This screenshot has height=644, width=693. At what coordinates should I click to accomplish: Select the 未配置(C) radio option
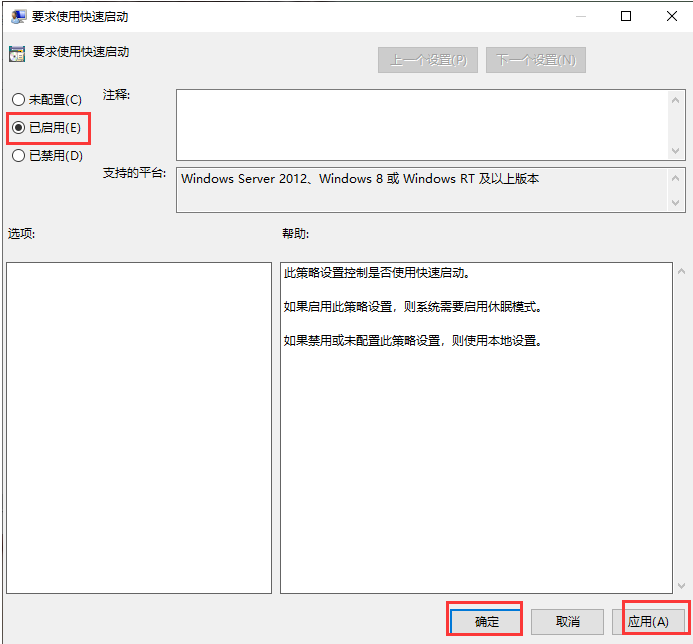pos(18,100)
